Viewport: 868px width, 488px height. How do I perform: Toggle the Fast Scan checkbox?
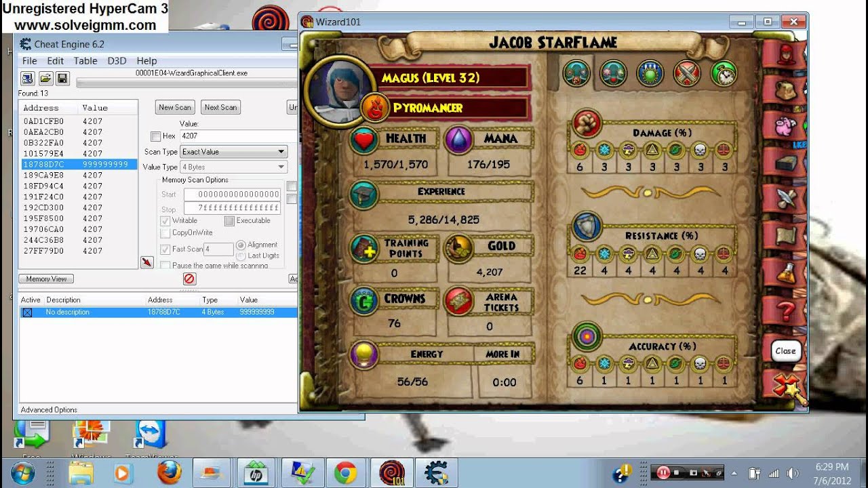[x=165, y=249]
